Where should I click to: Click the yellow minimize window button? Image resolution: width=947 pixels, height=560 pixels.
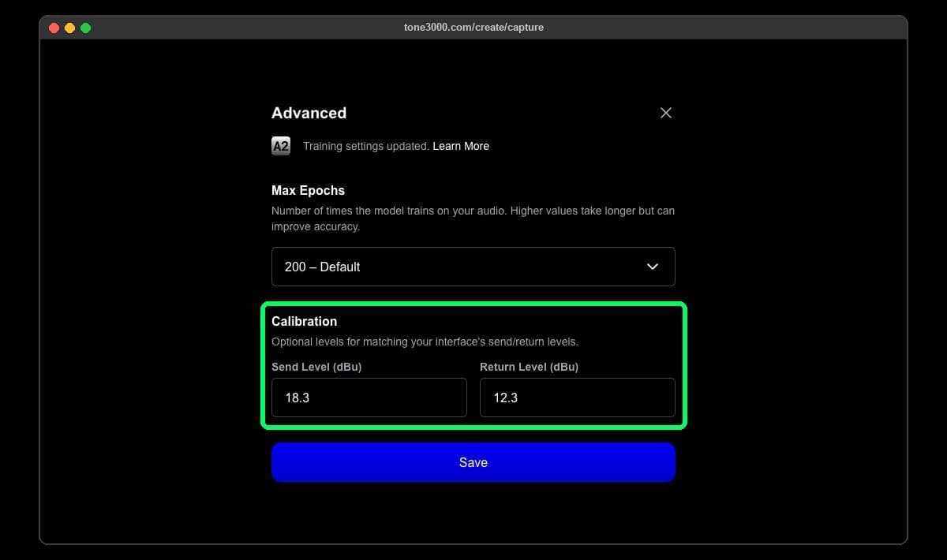point(70,28)
